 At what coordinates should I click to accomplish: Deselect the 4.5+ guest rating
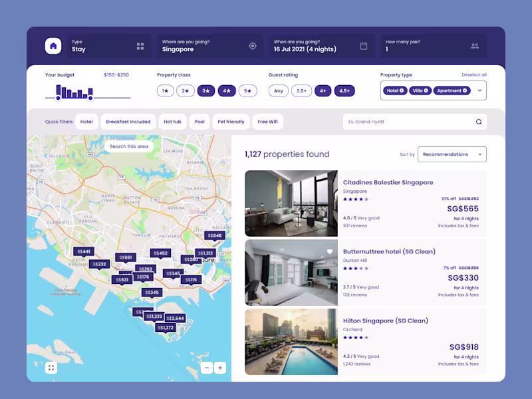click(344, 91)
